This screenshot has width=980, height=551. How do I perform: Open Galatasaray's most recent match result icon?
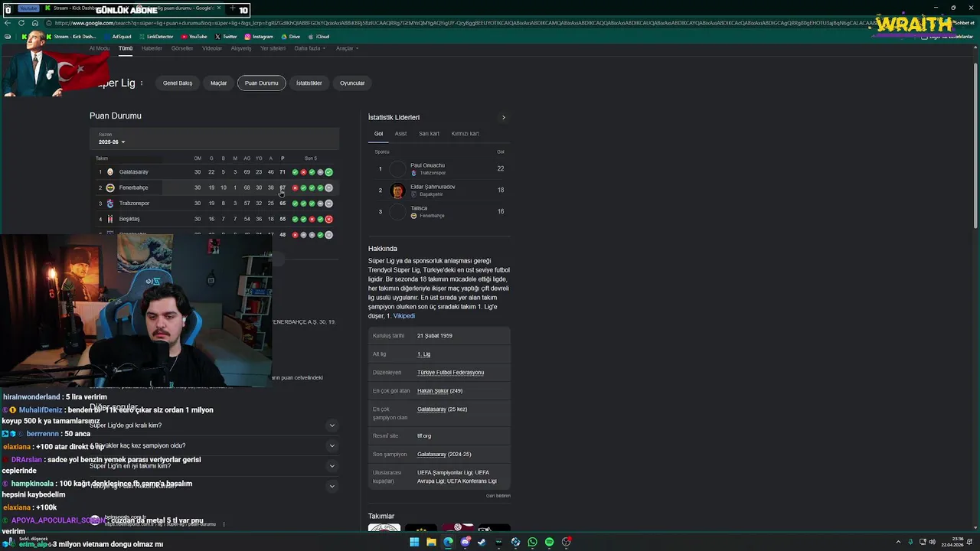[328, 172]
